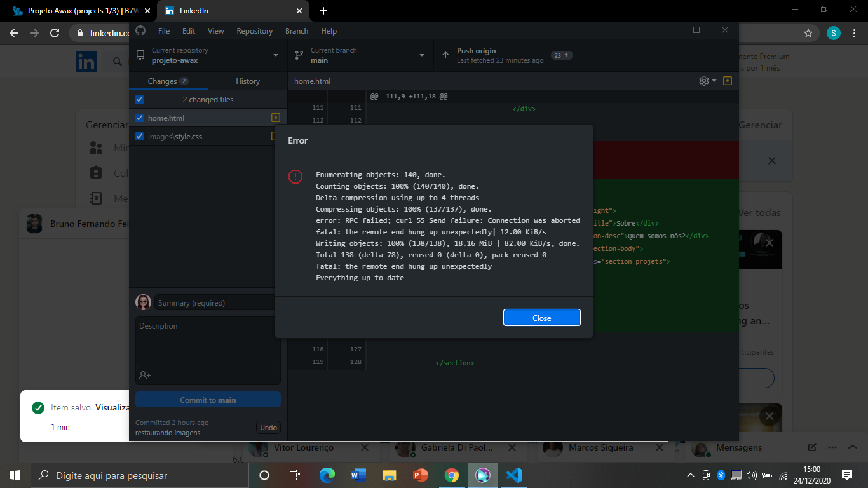This screenshot has height=488, width=868.
Task: Switch to Projeto Awax browser tab
Action: coord(81,11)
